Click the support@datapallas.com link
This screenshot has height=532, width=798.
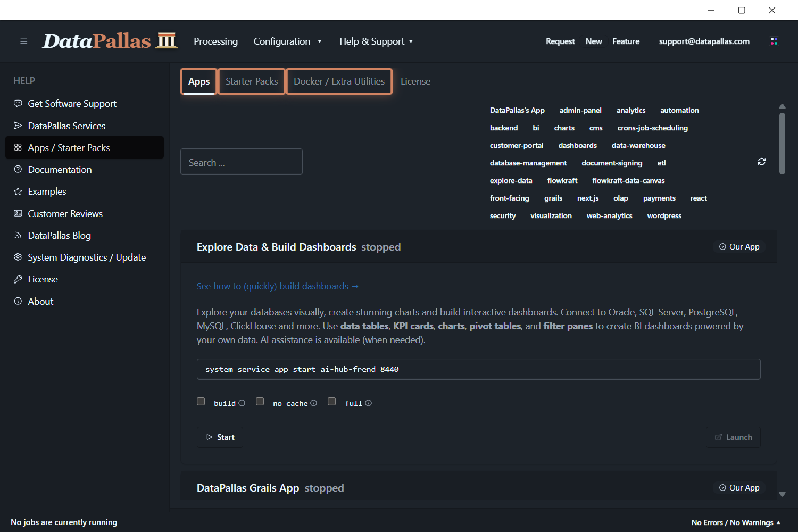[x=704, y=41]
